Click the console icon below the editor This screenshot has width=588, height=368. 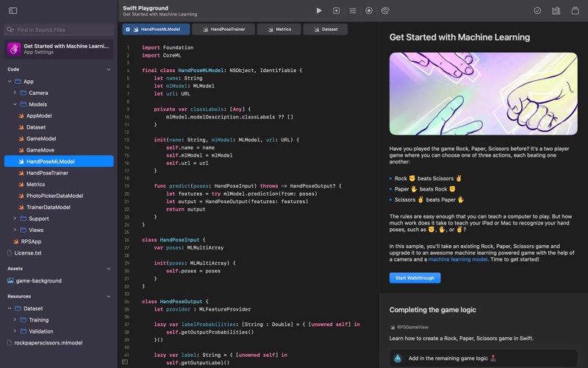point(125,361)
